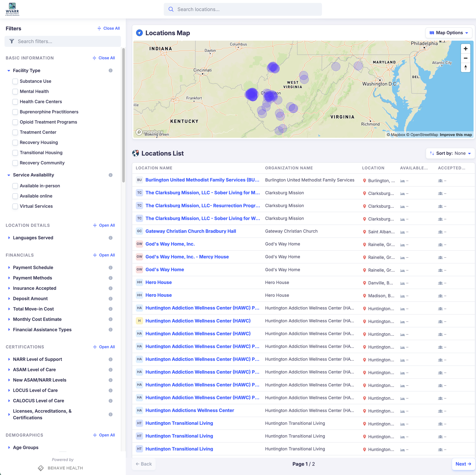The height and width of the screenshot is (475, 476).
Task: Check the Substance Use checkbox
Action: tap(15, 81)
